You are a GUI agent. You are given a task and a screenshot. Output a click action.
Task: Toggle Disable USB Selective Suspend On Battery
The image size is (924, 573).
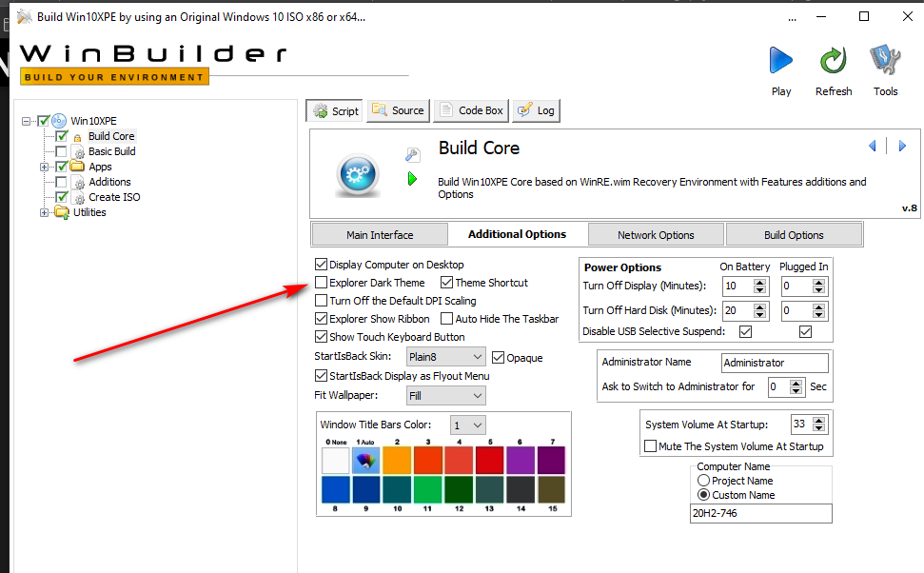tap(745, 332)
